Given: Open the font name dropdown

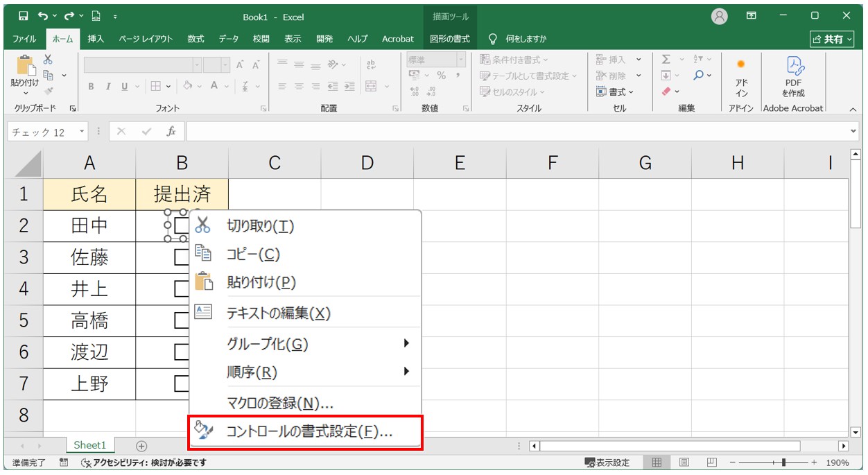Looking at the screenshot, I should (197, 64).
